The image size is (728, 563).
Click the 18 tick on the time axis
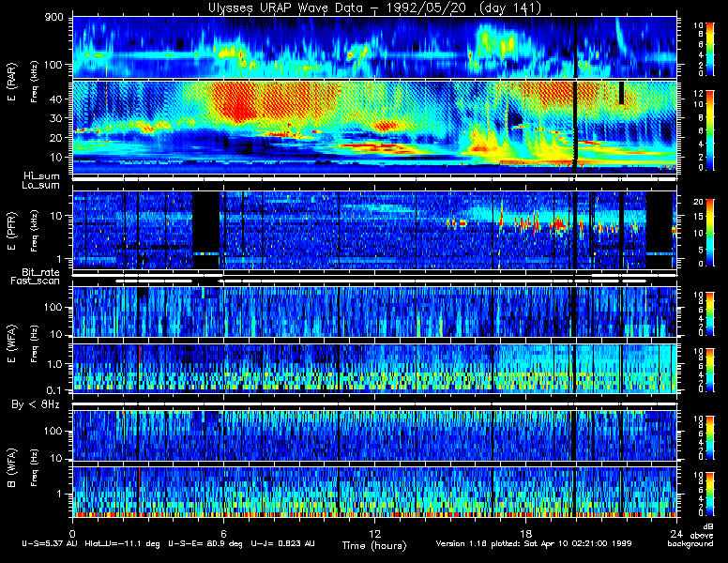point(525,534)
